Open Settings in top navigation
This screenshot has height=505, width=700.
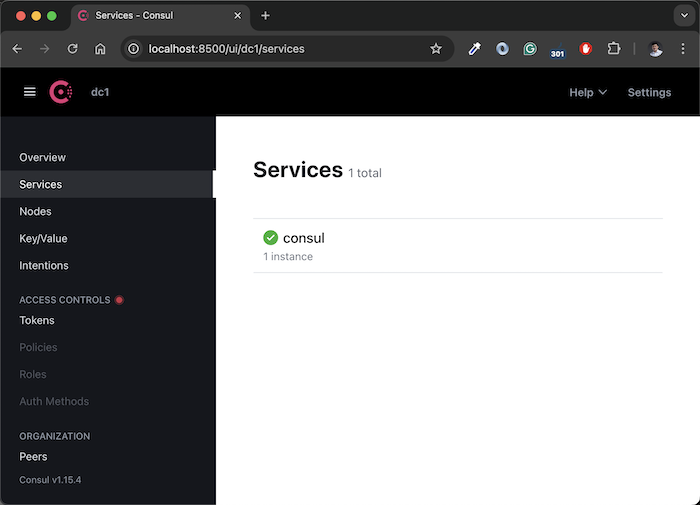(x=649, y=92)
